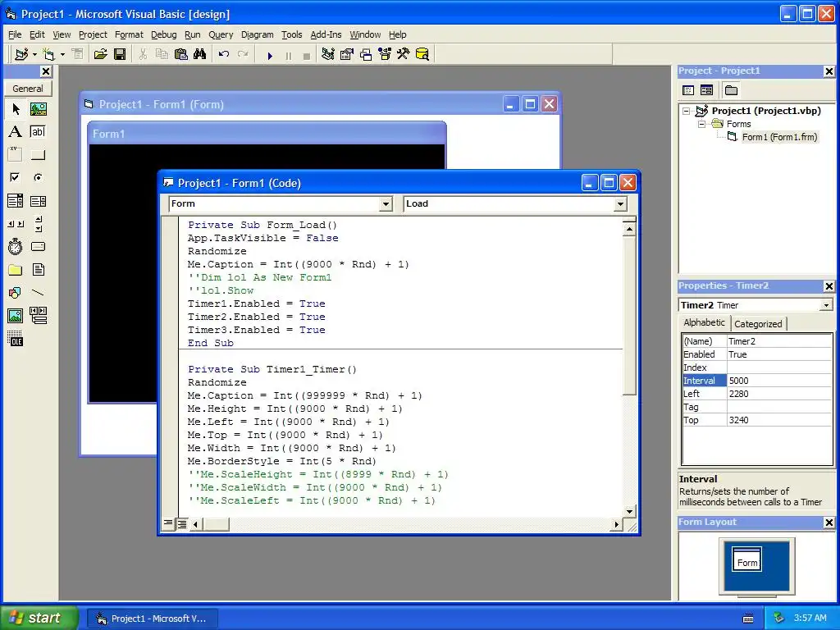Open the Diagram menu
The height and width of the screenshot is (630, 840).
coord(257,34)
